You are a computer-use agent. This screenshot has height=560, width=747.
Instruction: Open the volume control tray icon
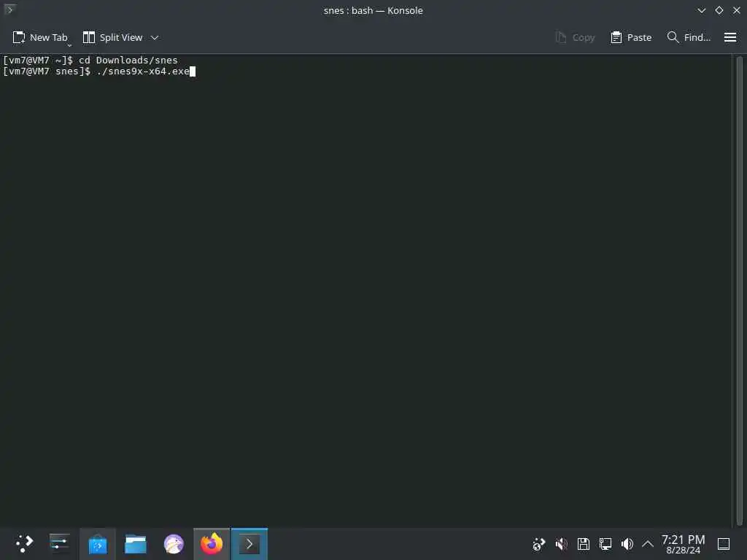[x=627, y=544]
